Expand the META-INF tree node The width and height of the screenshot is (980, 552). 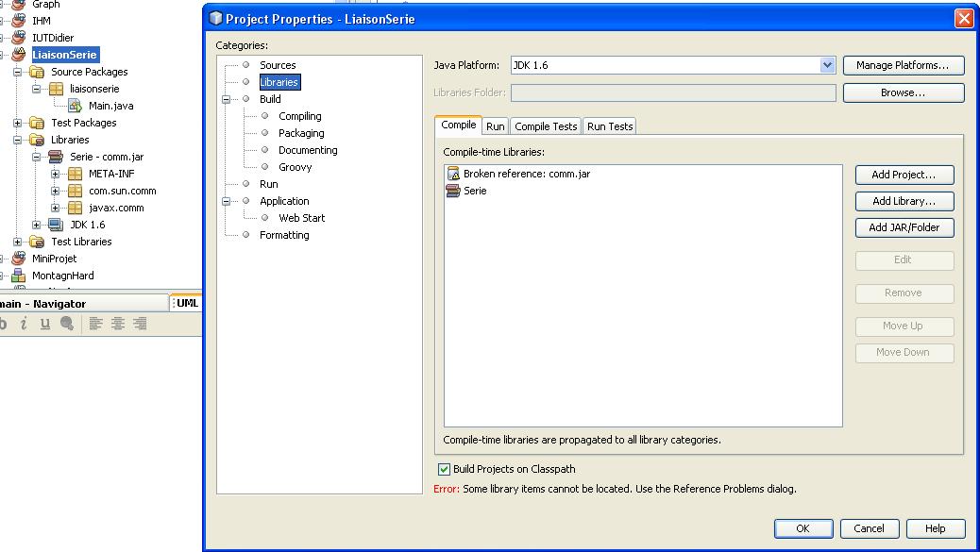pyautogui.click(x=55, y=175)
